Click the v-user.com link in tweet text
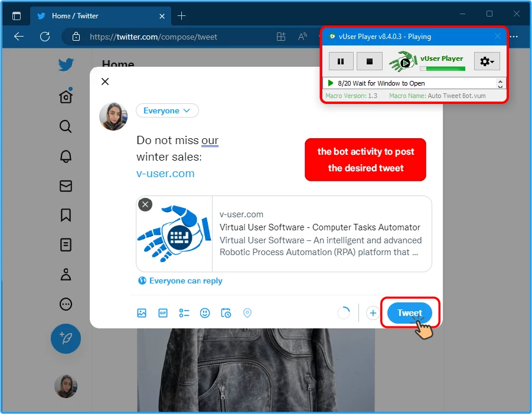The image size is (532, 414). tap(165, 174)
